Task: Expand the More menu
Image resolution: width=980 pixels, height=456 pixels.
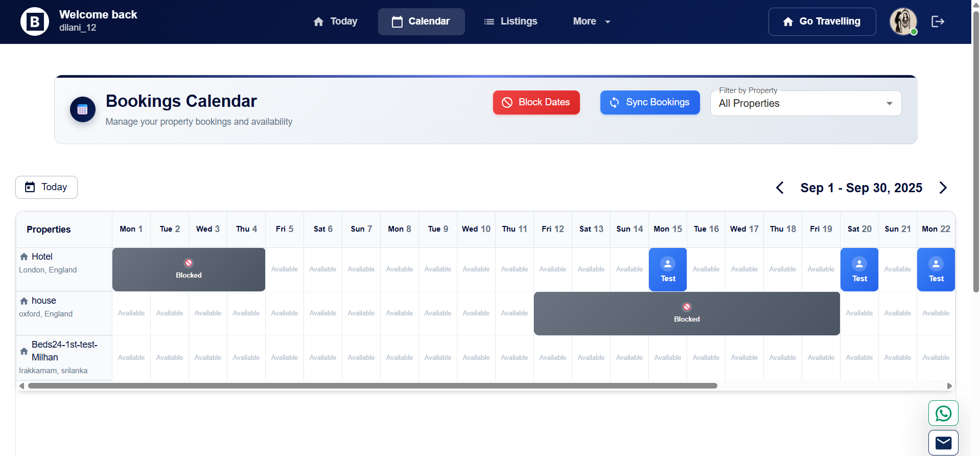Action: pyautogui.click(x=591, y=21)
